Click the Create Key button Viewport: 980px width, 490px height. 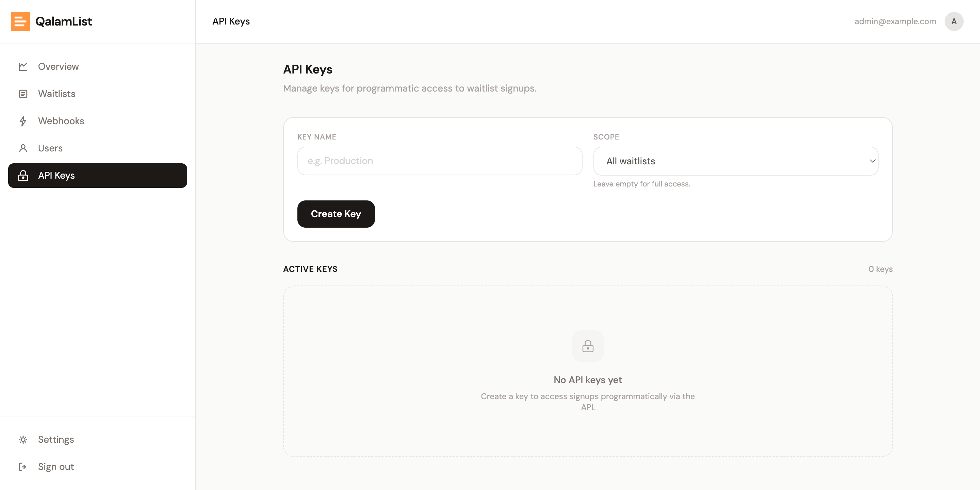tap(336, 214)
